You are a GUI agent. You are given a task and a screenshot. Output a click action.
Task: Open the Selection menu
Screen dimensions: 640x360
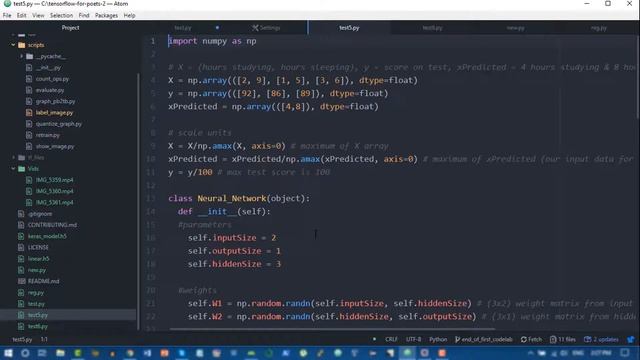click(x=61, y=16)
